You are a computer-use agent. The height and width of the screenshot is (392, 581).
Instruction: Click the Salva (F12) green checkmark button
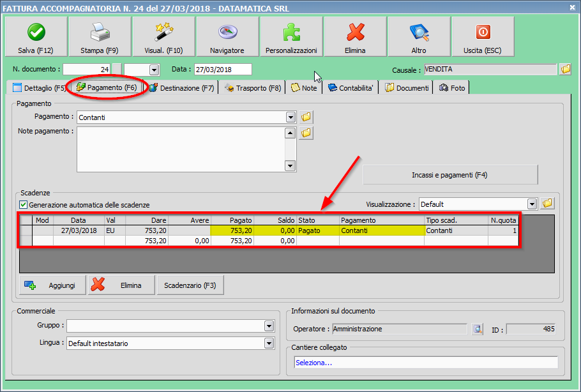point(36,36)
